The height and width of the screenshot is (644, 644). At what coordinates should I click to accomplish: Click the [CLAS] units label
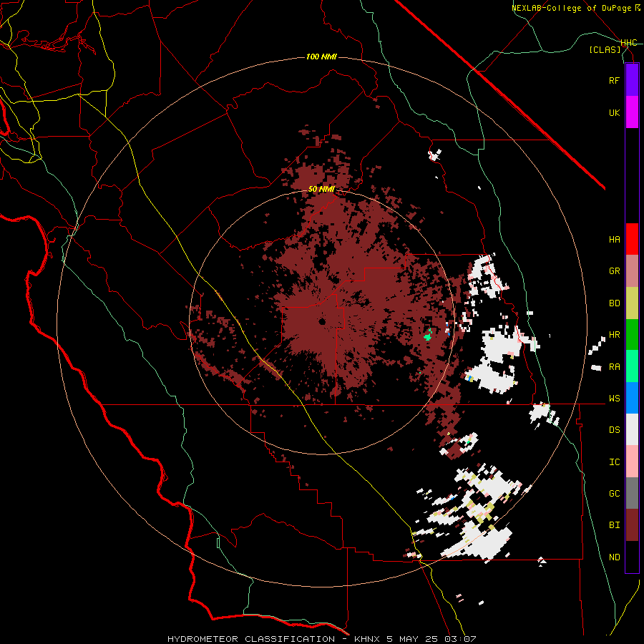[605, 49]
